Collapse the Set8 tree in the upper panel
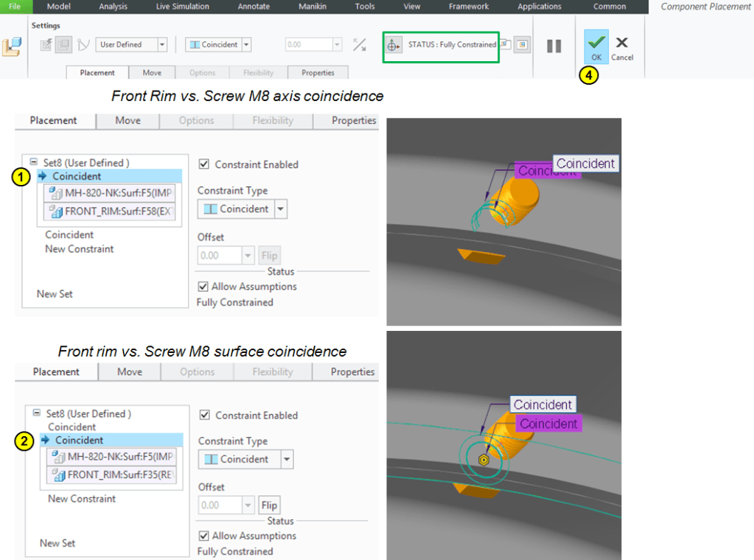 pos(34,163)
